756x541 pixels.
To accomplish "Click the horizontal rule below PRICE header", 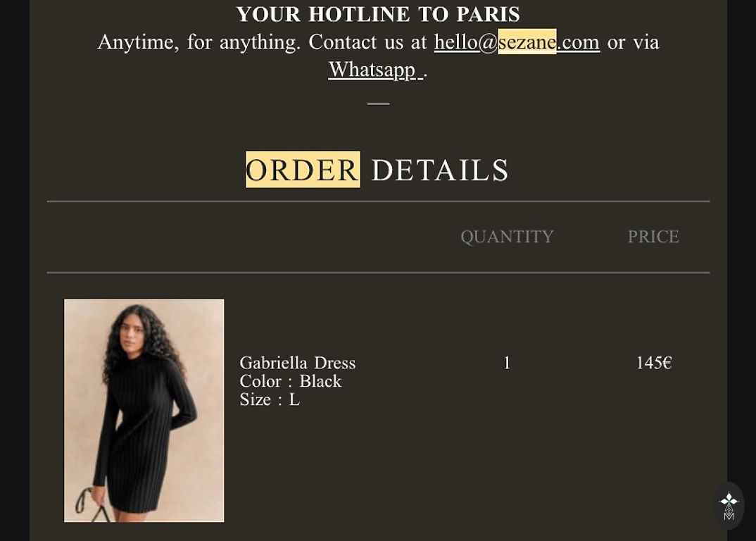I will (x=378, y=273).
